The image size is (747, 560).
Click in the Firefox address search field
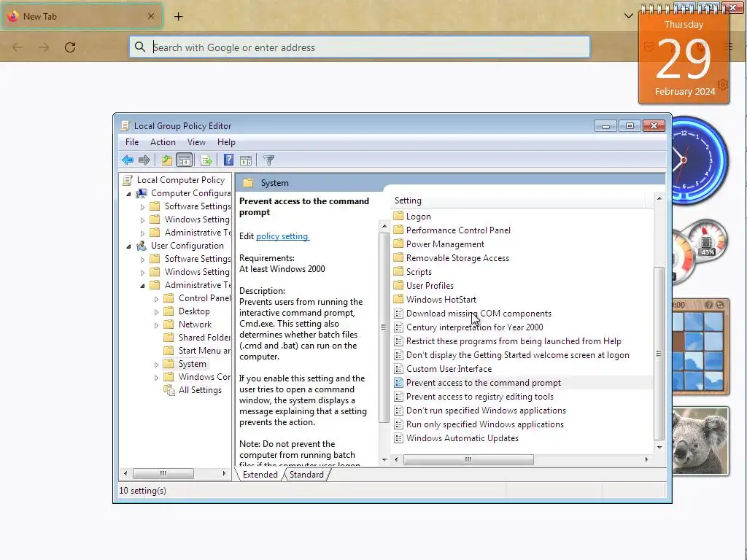(360, 47)
